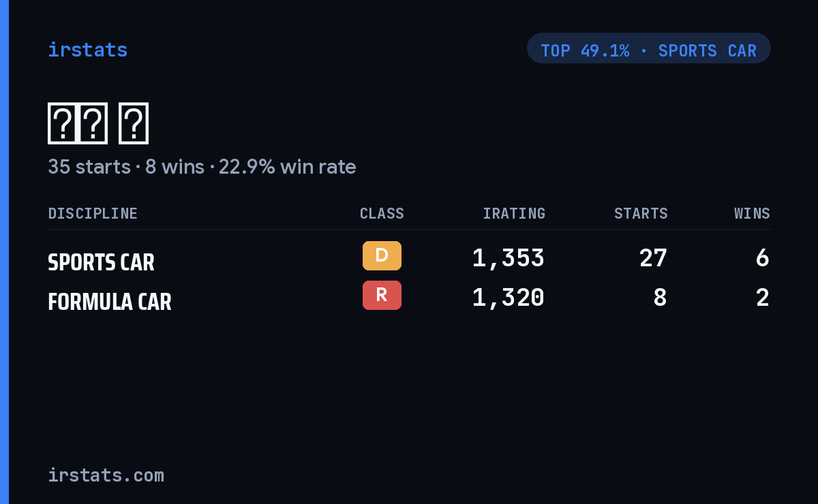
Task: Click the Formula Car starts count 8
Action: 660,298
